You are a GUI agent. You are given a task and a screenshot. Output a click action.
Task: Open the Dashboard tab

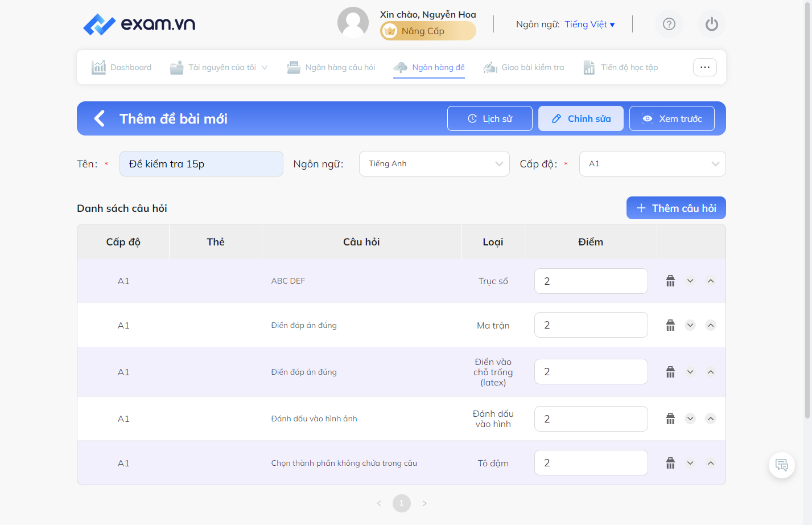[x=122, y=67]
